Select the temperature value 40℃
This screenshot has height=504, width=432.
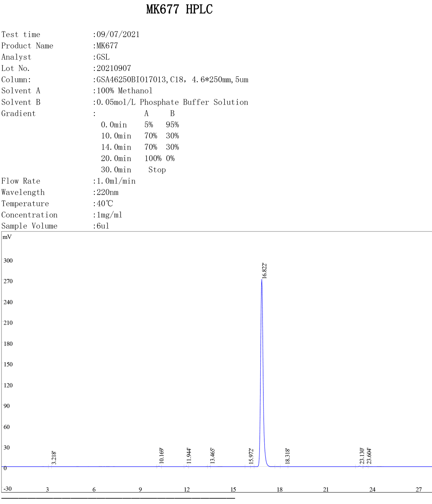point(105,204)
